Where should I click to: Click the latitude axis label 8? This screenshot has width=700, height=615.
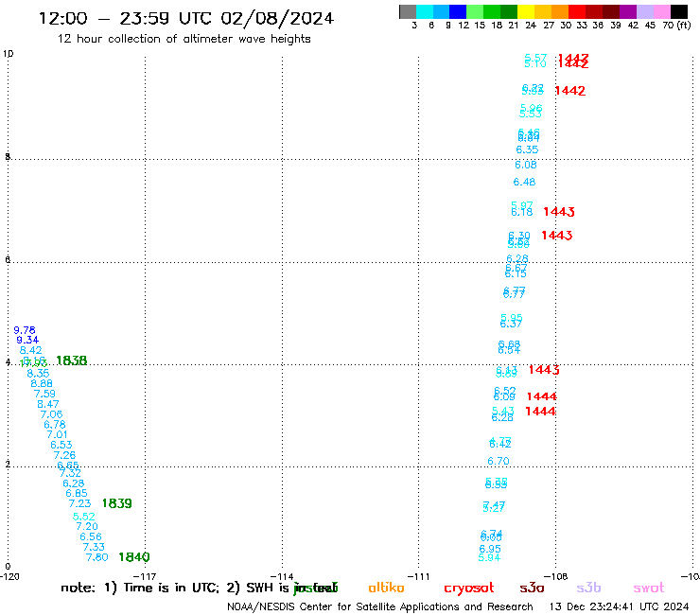(8, 156)
